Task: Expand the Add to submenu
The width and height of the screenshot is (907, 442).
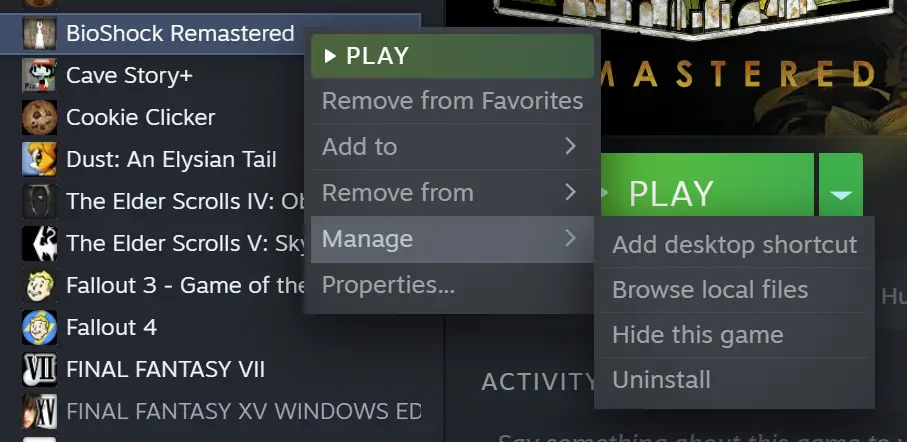Action: click(x=452, y=146)
